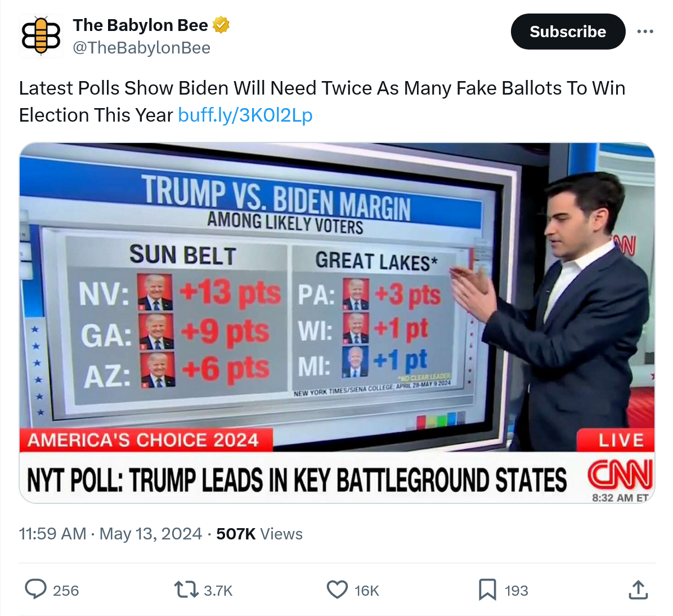Screen dimensions: 673x616
Task: Click the reply speech bubble icon
Action: 36,590
